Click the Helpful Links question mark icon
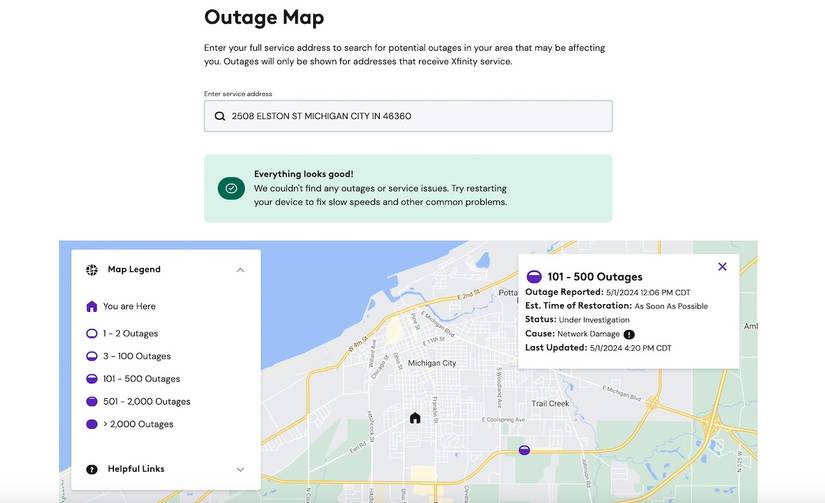The height and width of the screenshot is (503, 825). (x=92, y=469)
